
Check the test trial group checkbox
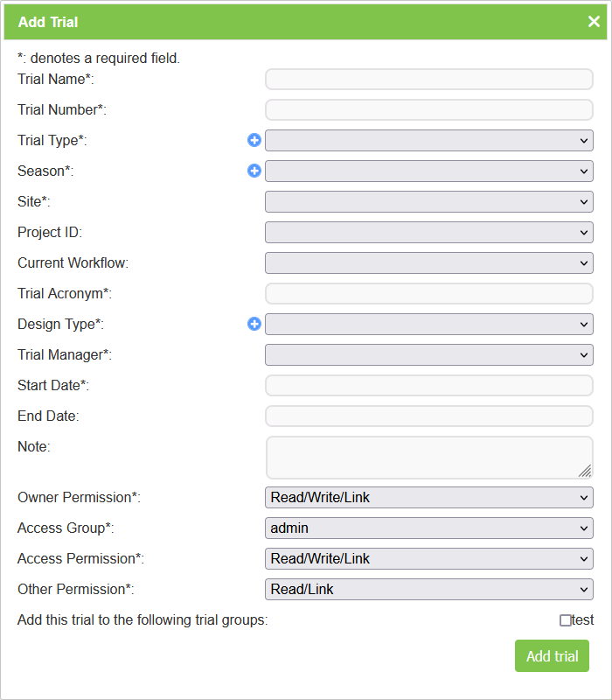[566, 620]
